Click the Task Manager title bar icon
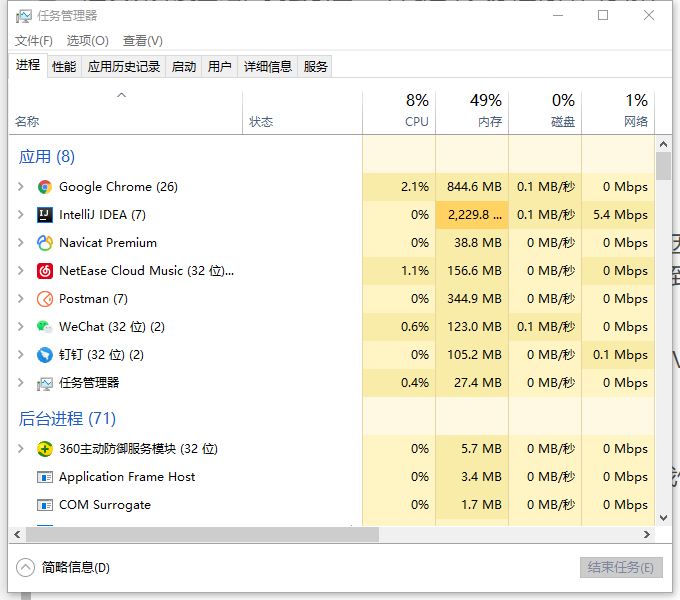 point(24,16)
